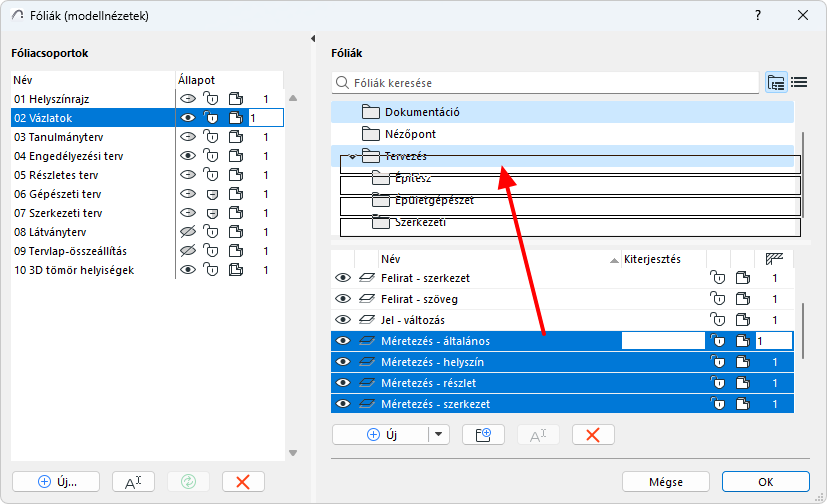Click the Új... layer combination button
Image resolution: width=827 pixels, height=504 pixels.
(56, 481)
